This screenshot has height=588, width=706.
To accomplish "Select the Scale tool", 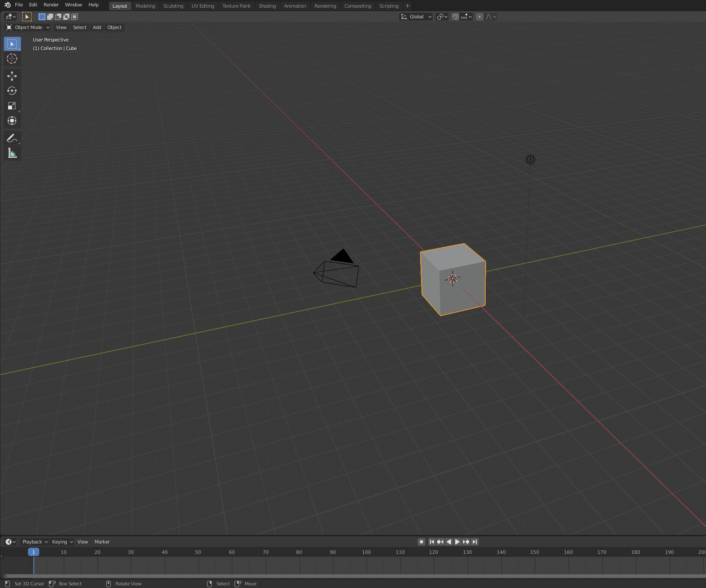I will click(12, 106).
